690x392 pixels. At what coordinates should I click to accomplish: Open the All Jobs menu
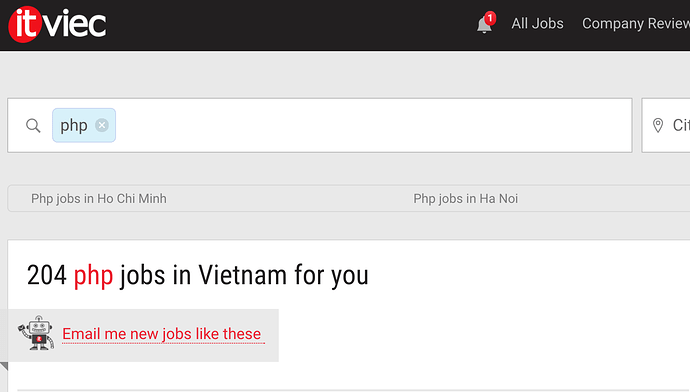click(537, 23)
